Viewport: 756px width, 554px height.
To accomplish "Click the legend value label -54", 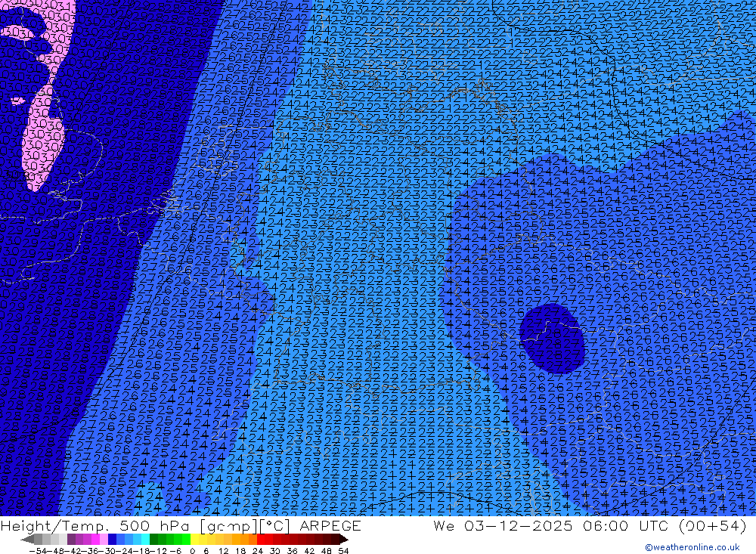I will click(x=38, y=551).
